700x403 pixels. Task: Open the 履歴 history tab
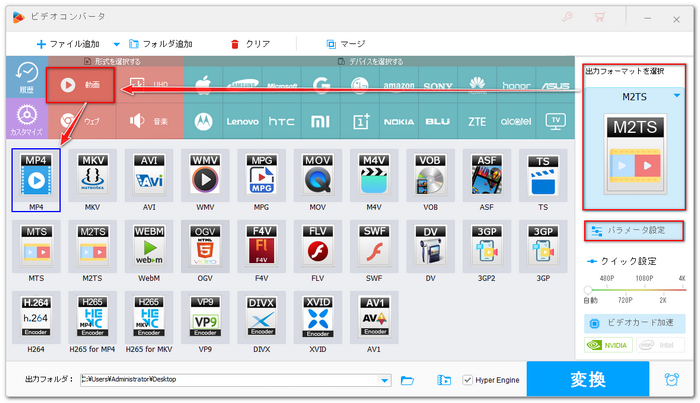click(x=27, y=77)
